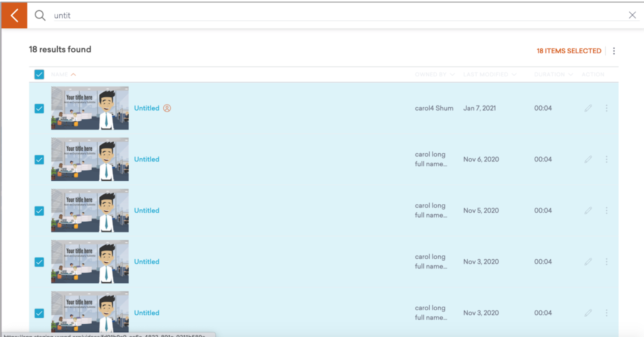644x337 pixels.
Task: Open the DURATION sort dropdown
Action: (571, 74)
